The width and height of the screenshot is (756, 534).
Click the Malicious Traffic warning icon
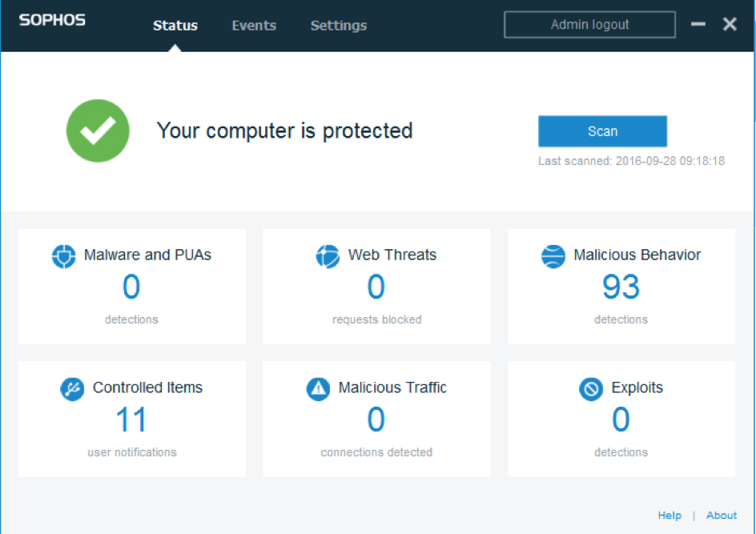pos(318,389)
